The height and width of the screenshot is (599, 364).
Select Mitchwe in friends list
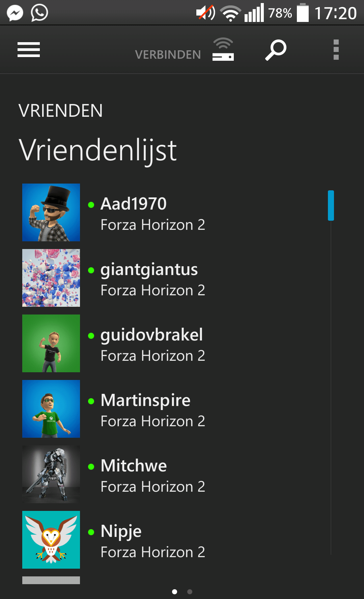(134, 466)
